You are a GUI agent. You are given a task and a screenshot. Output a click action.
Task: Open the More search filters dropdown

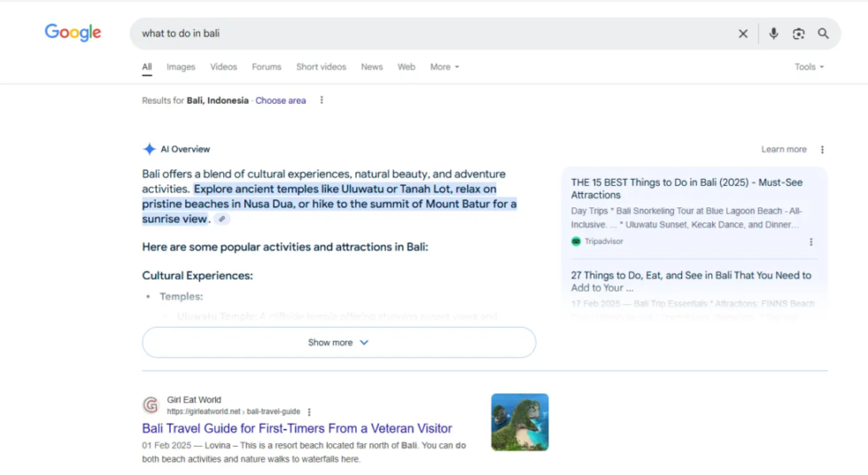click(445, 67)
